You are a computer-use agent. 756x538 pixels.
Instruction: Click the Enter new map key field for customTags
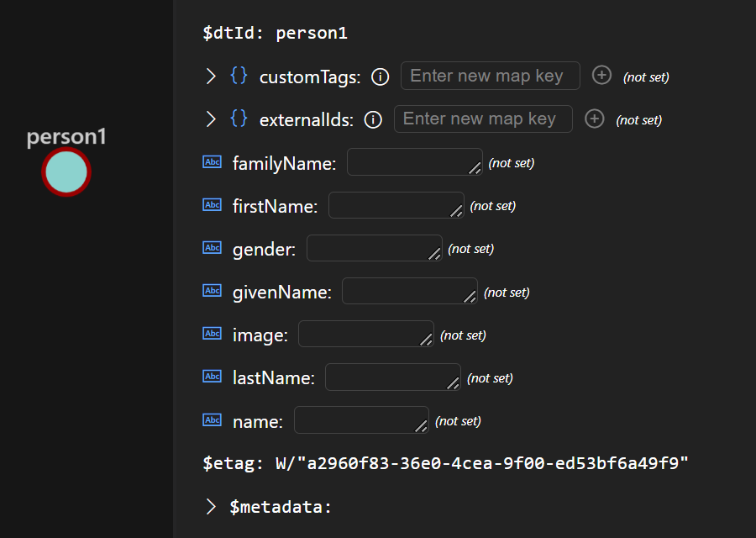click(x=490, y=76)
